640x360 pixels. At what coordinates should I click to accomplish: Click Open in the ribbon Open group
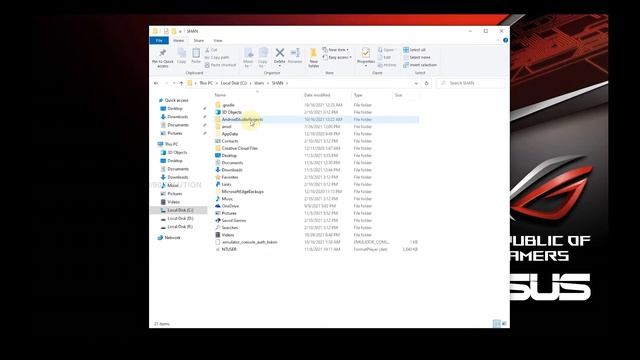[386, 50]
